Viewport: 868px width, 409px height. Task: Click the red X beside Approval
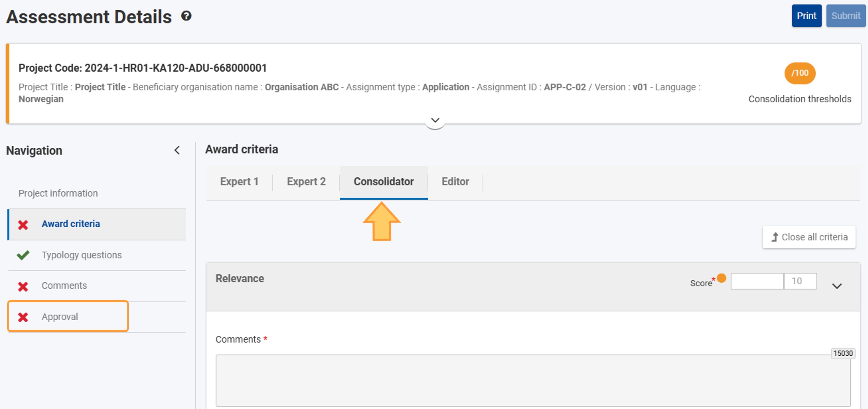point(23,317)
